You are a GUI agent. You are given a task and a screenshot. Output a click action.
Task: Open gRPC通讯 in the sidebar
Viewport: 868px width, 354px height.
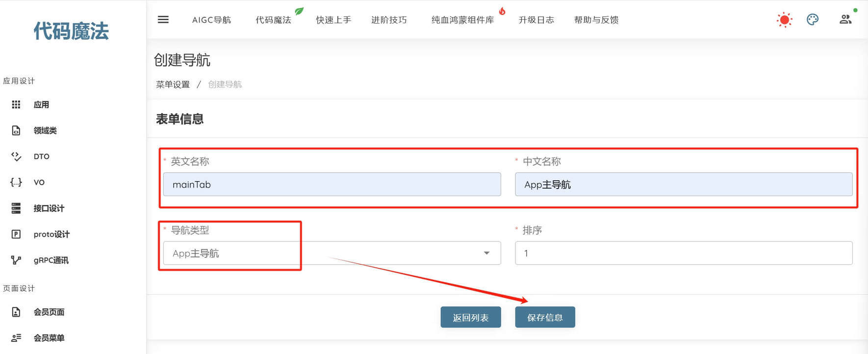[x=51, y=260]
